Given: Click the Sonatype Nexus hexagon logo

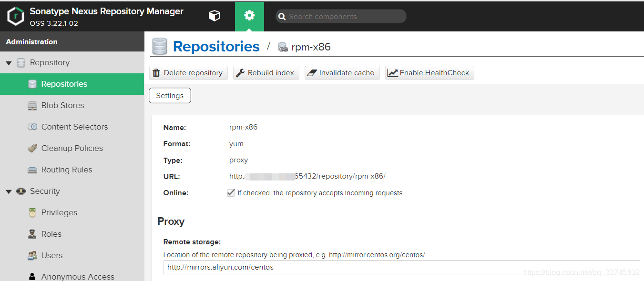Looking at the screenshot, I should (x=15, y=16).
